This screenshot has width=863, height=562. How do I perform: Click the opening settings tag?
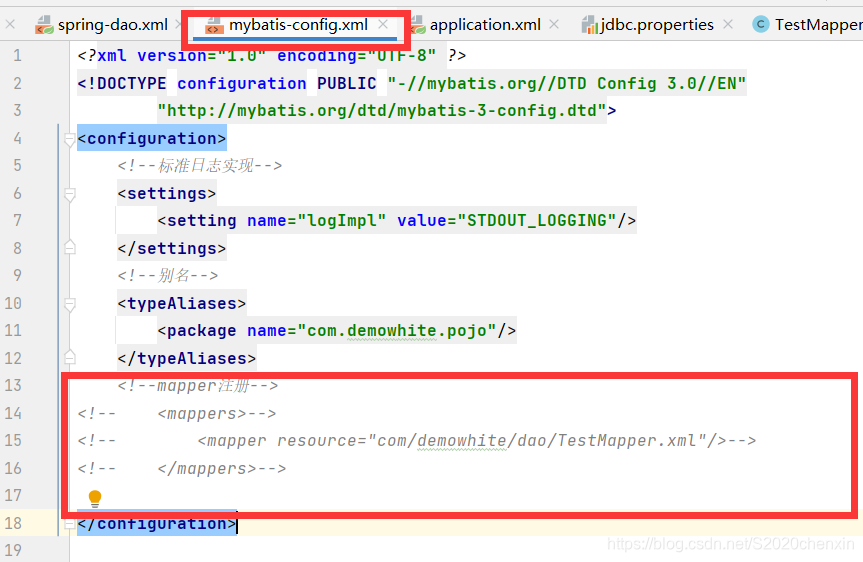coord(167,193)
